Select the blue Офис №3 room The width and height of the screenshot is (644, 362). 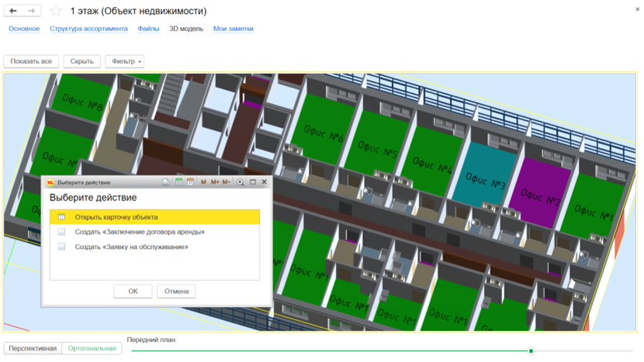485,174
